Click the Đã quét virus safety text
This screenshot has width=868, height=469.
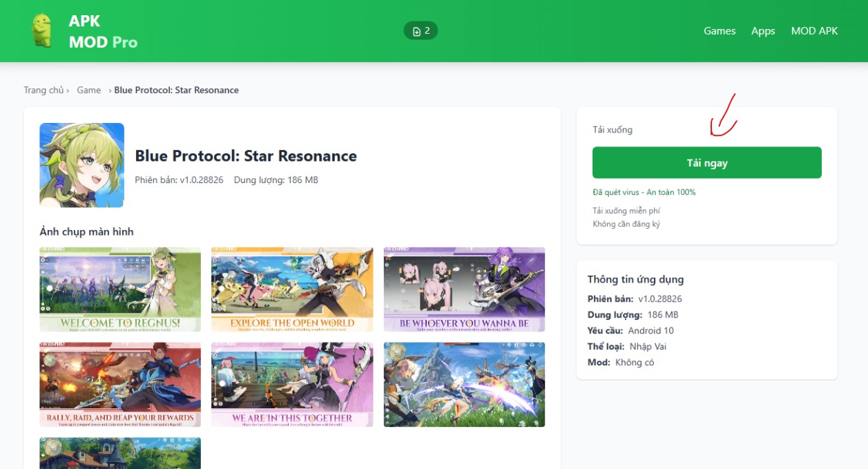[644, 192]
